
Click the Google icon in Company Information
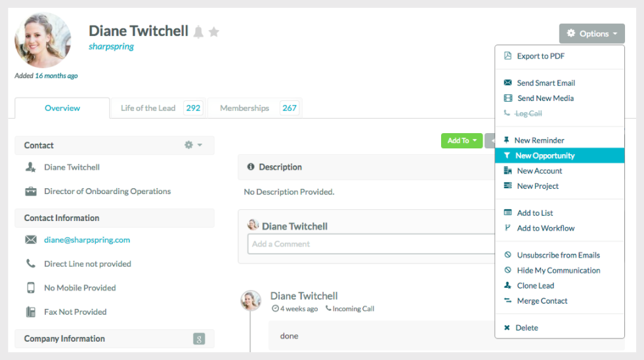point(199,339)
